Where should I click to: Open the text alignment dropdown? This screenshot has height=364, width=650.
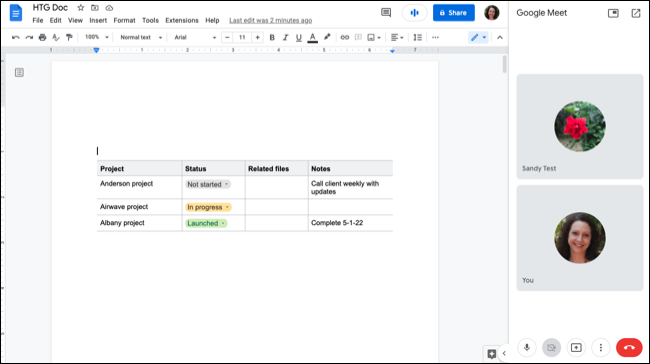397,37
